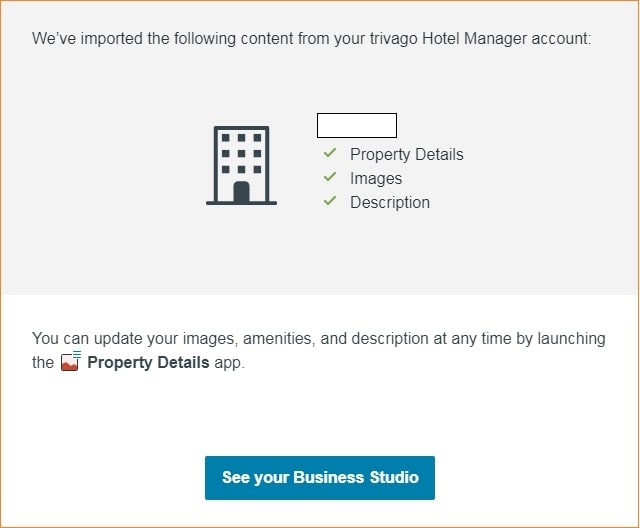
Task: Click the bold Property Details app name
Action: tap(148, 362)
